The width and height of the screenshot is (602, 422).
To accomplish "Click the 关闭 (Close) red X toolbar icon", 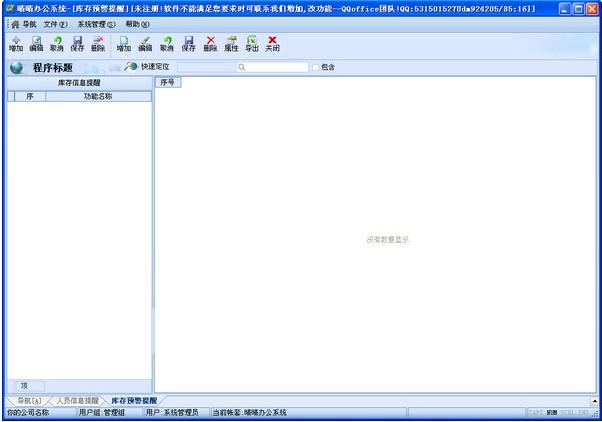I will pyautogui.click(x=272, y=43).
